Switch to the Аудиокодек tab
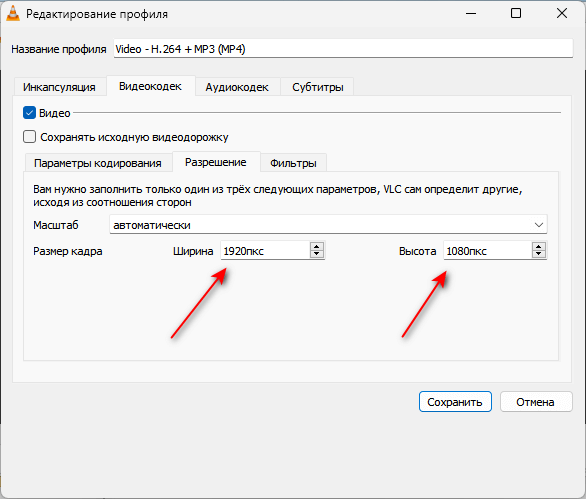586x499 pixels. pyautogui.click(x=237, y=87)
